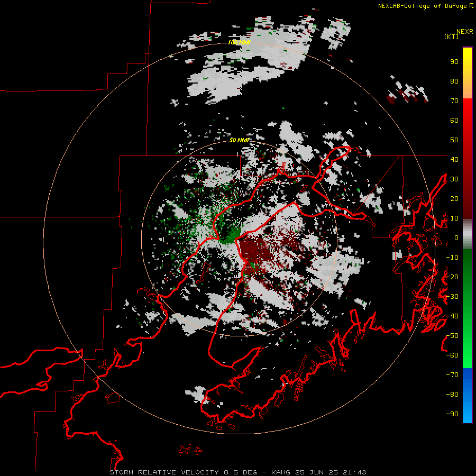Image resolution: width=476 pixels, height=476 pixels.
Task: Click the -90 value on the velocity scale
Action: (452, 414)
